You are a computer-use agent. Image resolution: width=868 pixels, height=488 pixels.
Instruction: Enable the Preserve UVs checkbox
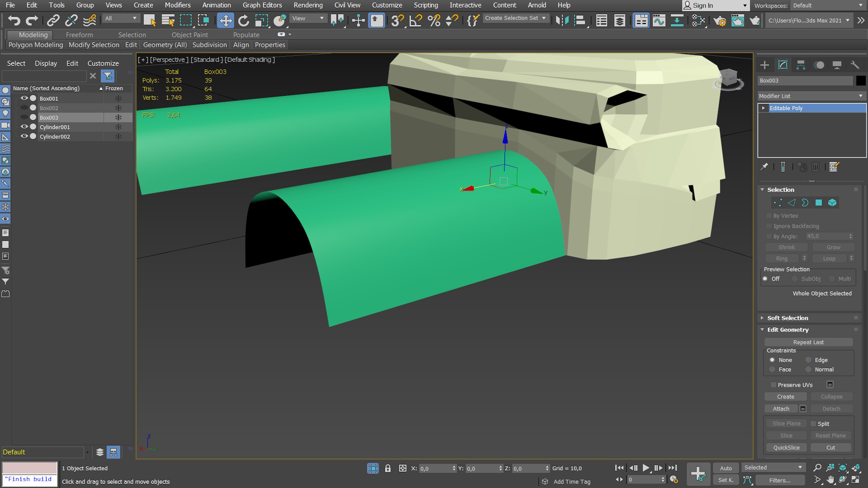(x=774, y=385)
